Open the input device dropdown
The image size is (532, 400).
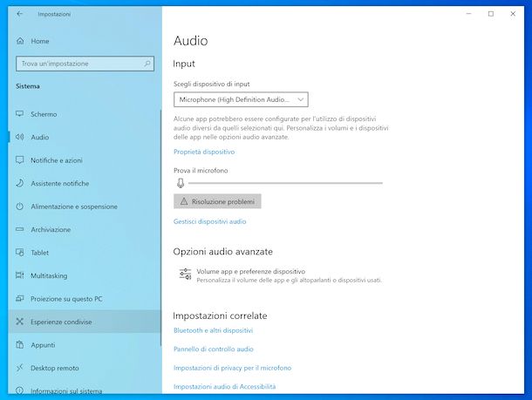241,99
